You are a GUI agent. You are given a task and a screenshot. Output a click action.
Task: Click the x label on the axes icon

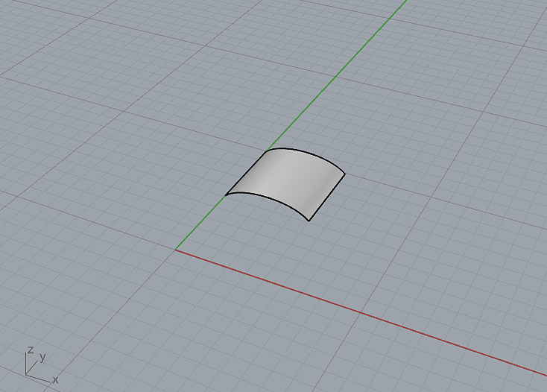[55, 380]
